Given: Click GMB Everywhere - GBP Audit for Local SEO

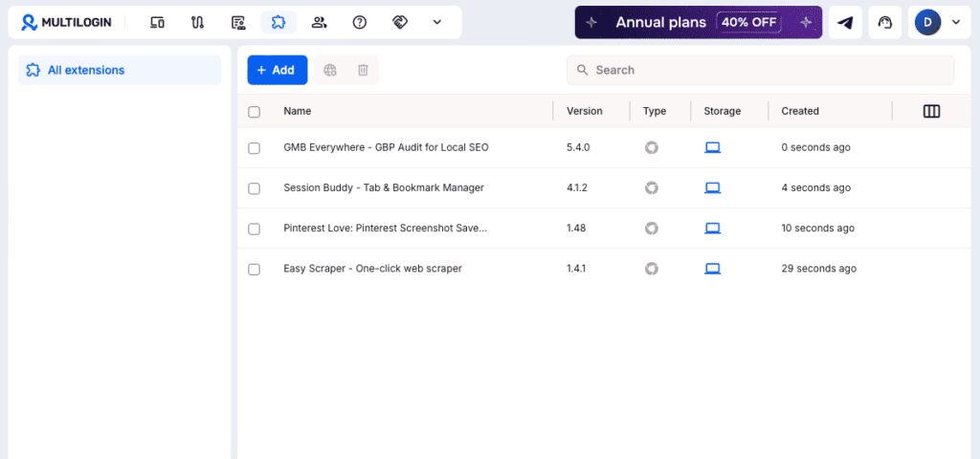Looking at the screenshot, I should 387,147.
